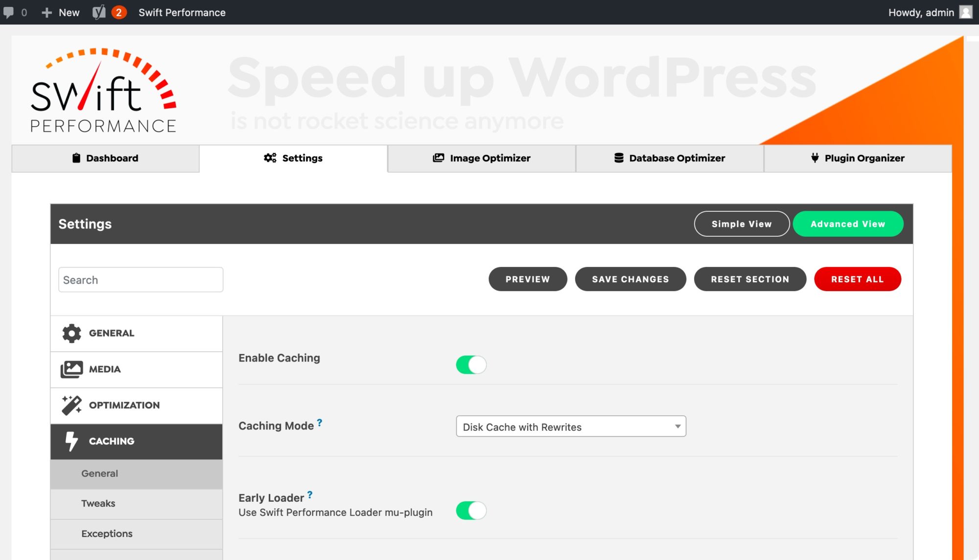Click inside the Search settings field
This screenshot has width=979, height=560.
(140, 279)
